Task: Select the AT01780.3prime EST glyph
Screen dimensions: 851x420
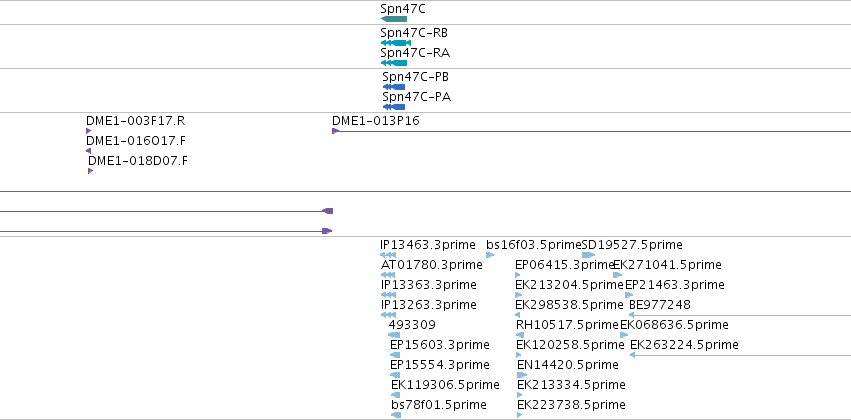Action: click(388, 275)
